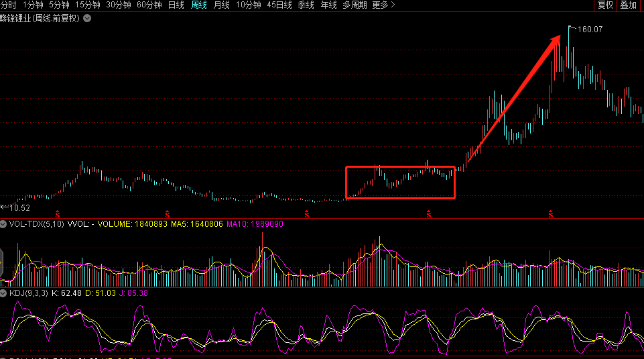Click the 复权 adjustment button
Image resolution: width=644 pixels, height=359 pixels.
[605, 5]
